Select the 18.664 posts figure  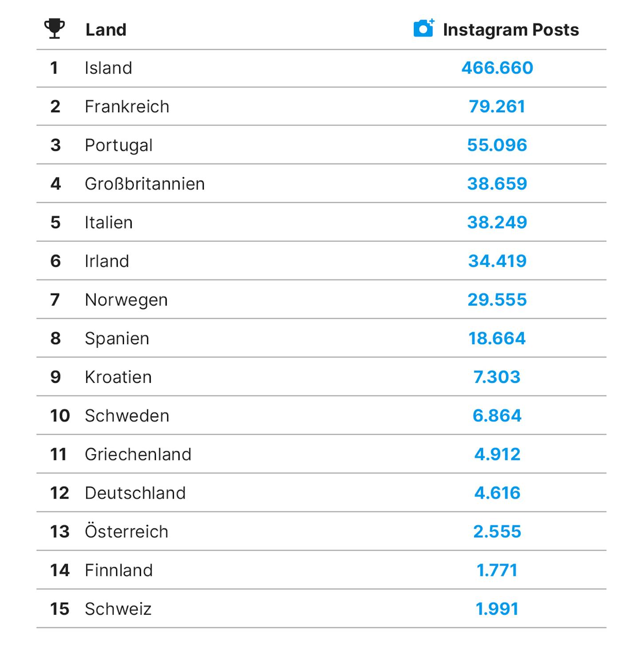(x=497, y=338)
